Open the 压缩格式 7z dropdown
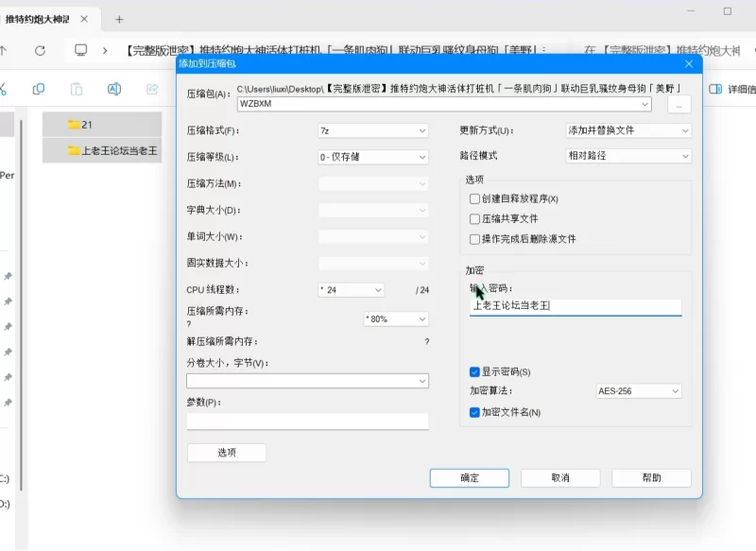Screen dimensions: 756x551 point(373,130)
